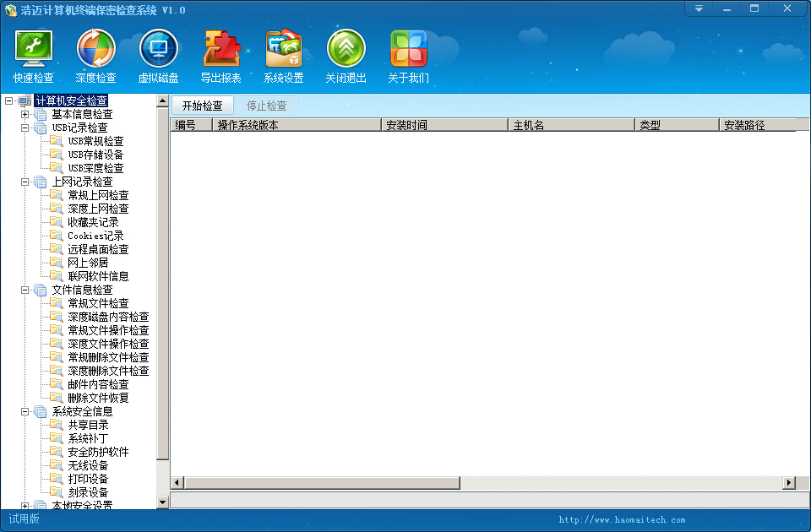Run the 快速检查 quick check tool
The image size is (811, 532).
(x=34, y=57)
